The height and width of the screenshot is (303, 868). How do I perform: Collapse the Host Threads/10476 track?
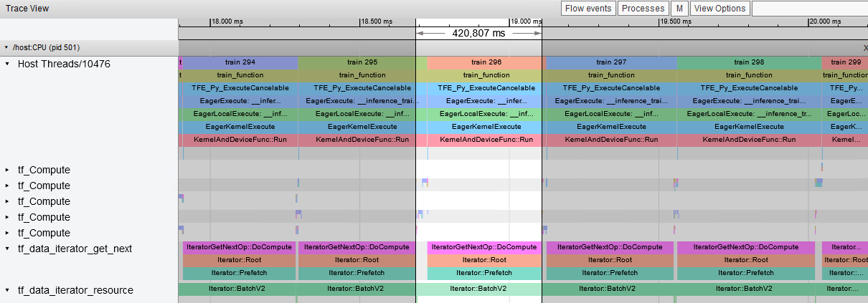7,64
